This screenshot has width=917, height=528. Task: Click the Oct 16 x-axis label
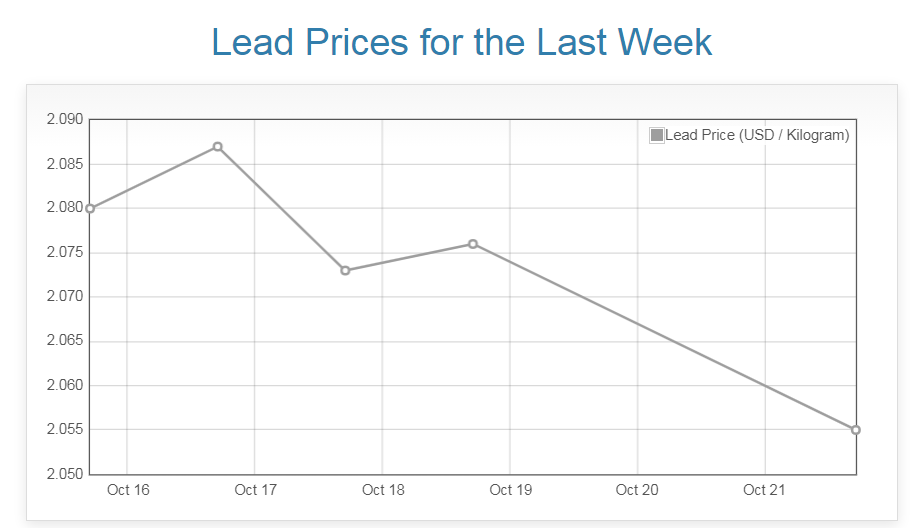[128, 490]
